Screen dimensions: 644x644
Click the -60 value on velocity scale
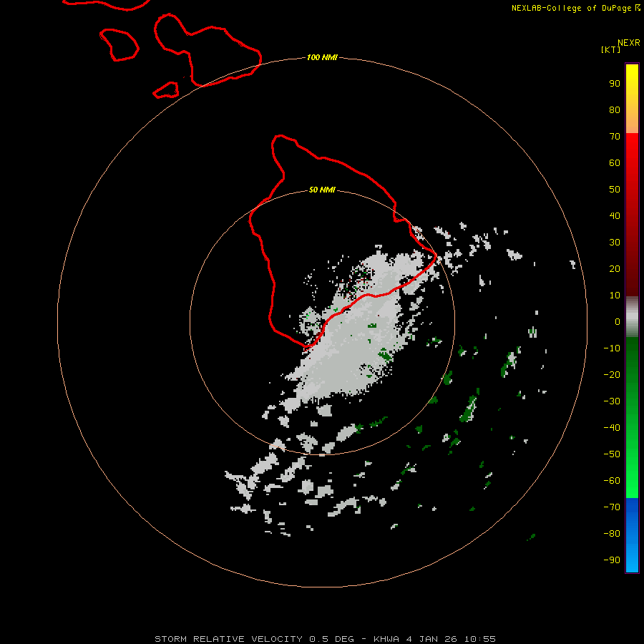[x=612, y=481]
